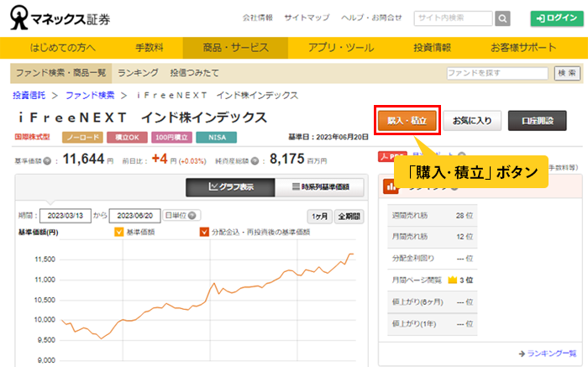Click the お気に入り button
This screenshot has height=367, width=588.
(472, 121)
